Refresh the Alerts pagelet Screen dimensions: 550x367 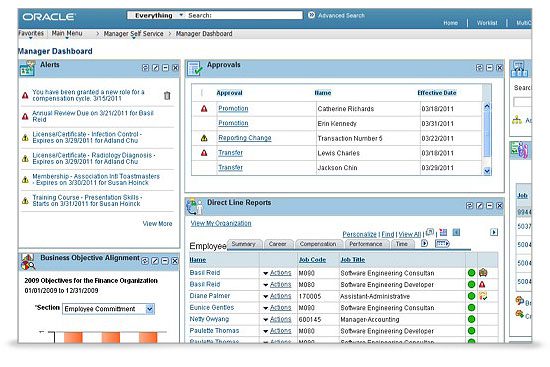(145, 68)
